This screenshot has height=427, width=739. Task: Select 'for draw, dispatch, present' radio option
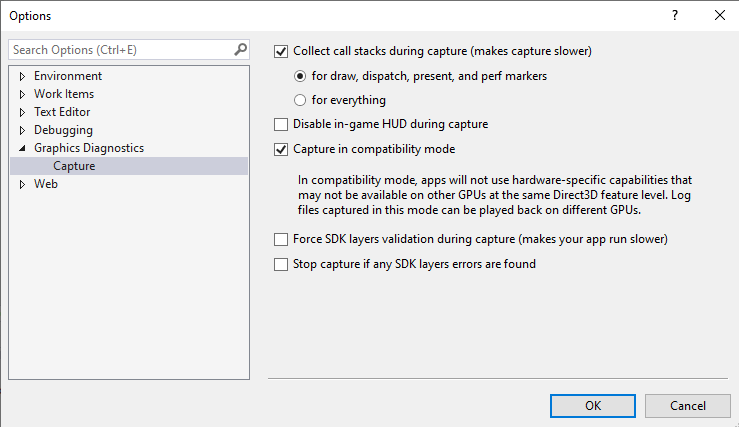click(x=300, y=76)
